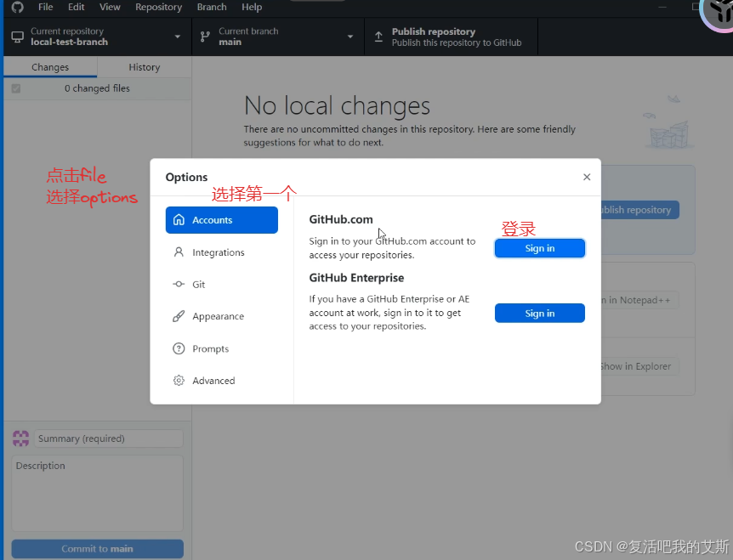The width and height of the screenshot is (733, 560).
Task: Select the Accounts section in Options
Action: click(x=222, y=220)
